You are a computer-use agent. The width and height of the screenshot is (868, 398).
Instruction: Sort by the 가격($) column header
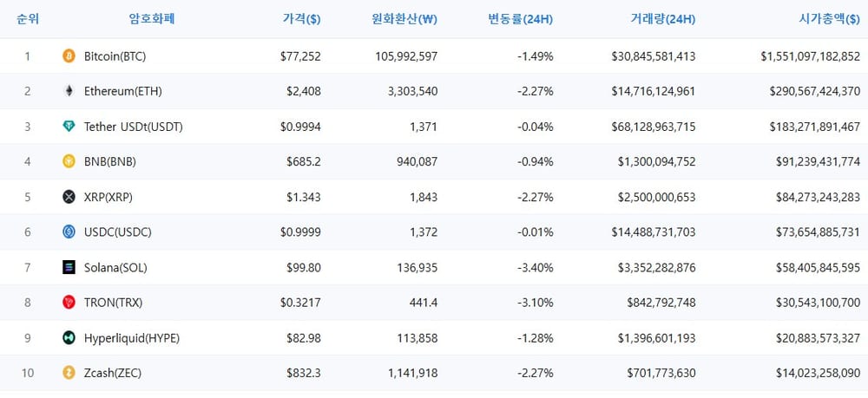302,19
